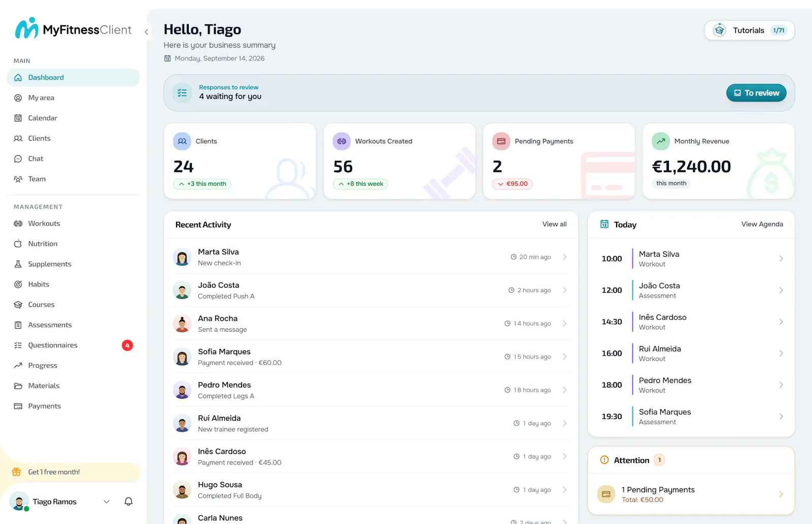Open the 1 Pending Payments alert chevron
The height and width of the screenshot is (524, 812).
pos(781,495)
